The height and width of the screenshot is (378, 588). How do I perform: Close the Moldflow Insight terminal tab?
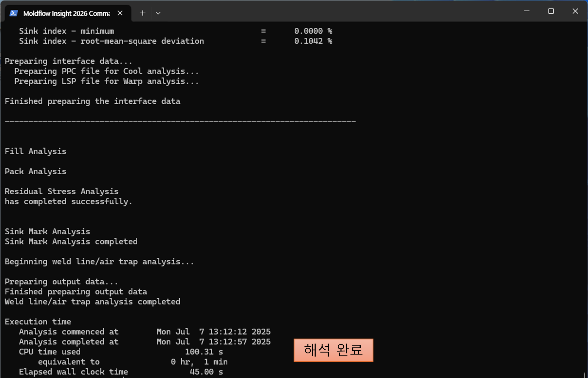point(120,13)
